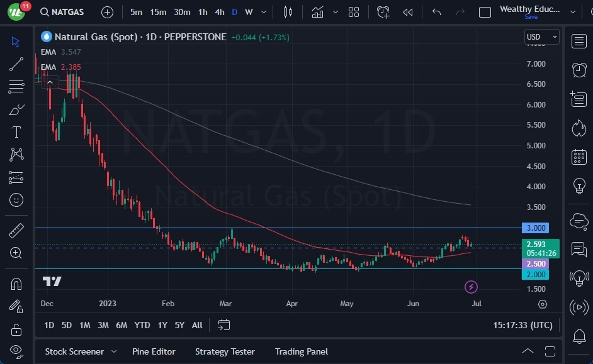Open the streams play broadcast icon
Image resolution: width=593 pixels, height=364 pixels.
pos(579,307)
